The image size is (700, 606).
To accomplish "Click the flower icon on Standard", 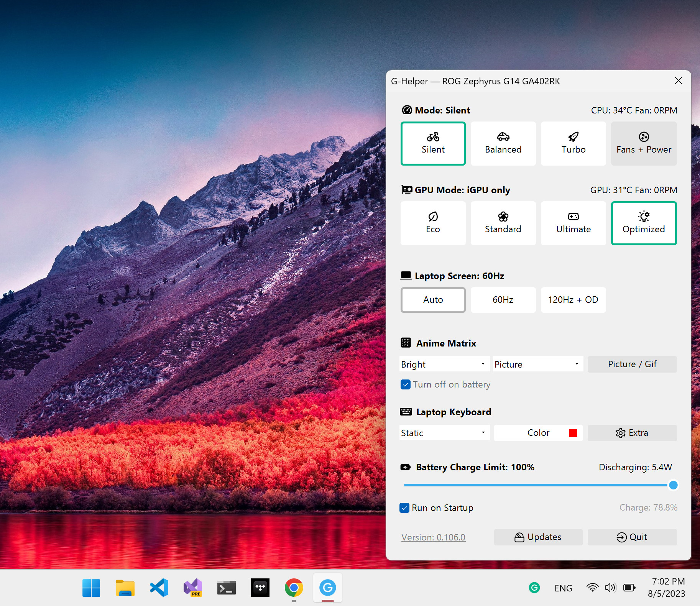I will pyautogui.click(x=503, y=217).
